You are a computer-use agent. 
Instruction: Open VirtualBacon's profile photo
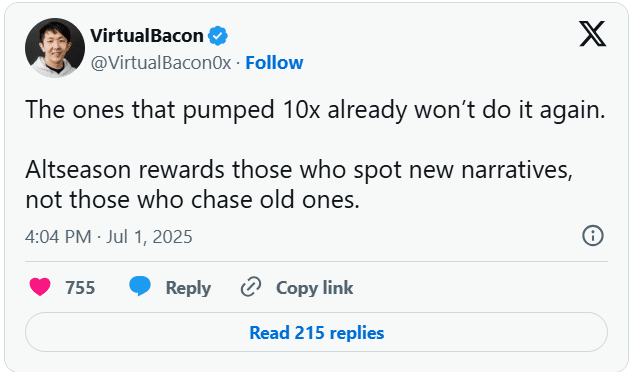pos(55,48)
